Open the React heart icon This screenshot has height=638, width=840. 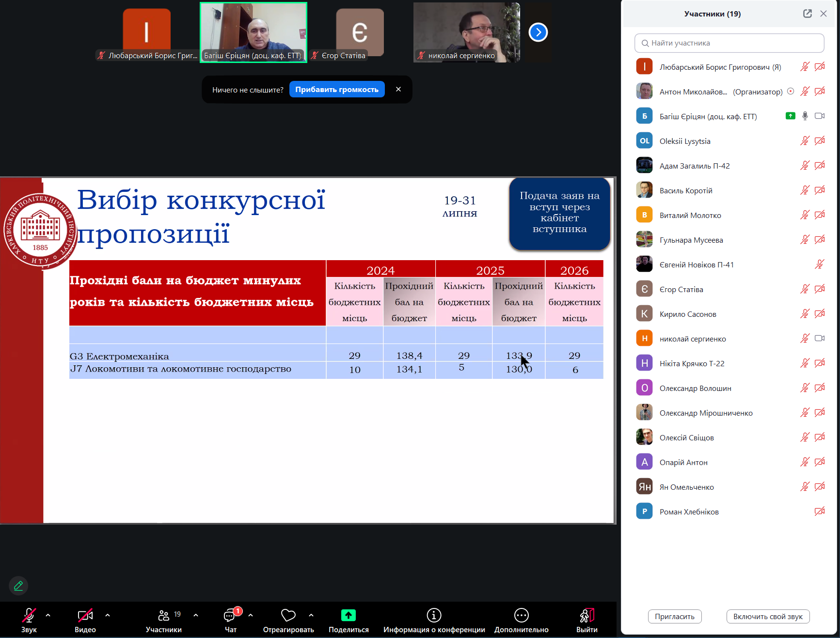pyautogui.click(x=288, y=615)
